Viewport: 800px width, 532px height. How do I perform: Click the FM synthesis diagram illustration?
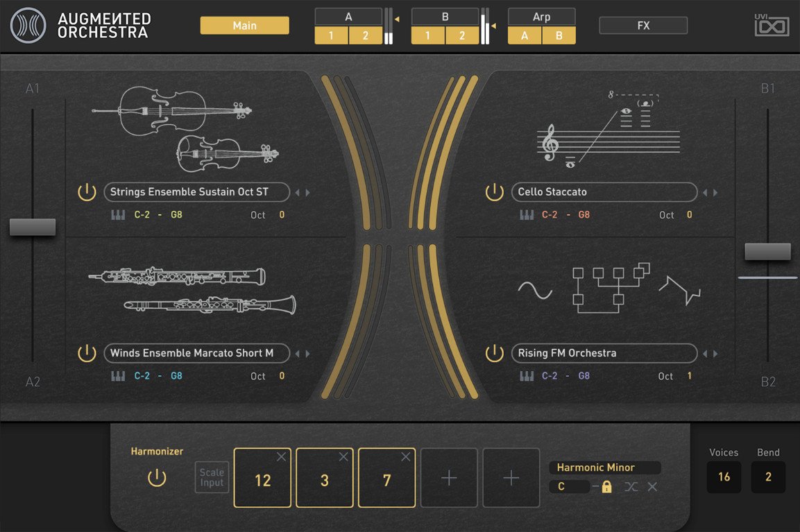pos(609,288)
